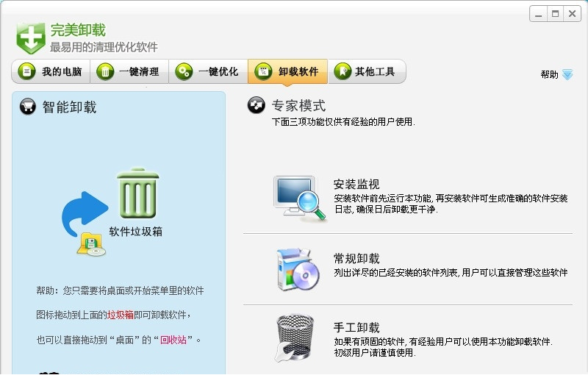Click the 一键清理 tab's trash bin icon
Screen dimensions: 588x389
click(105, 71)
